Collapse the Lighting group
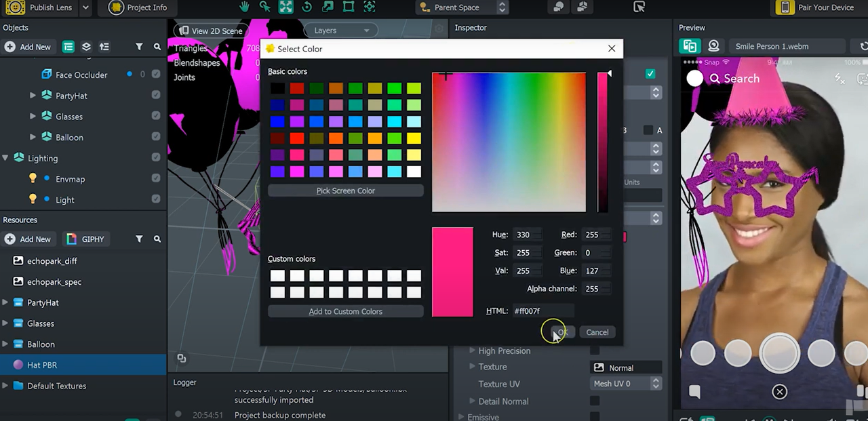Viewport: 868px width, 421px height. coord(5,158)
